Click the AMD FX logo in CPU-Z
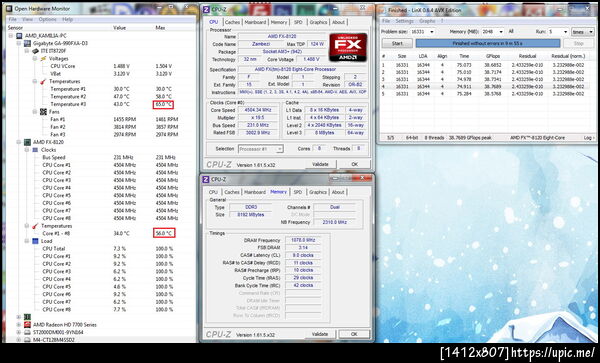 point(348,47)
